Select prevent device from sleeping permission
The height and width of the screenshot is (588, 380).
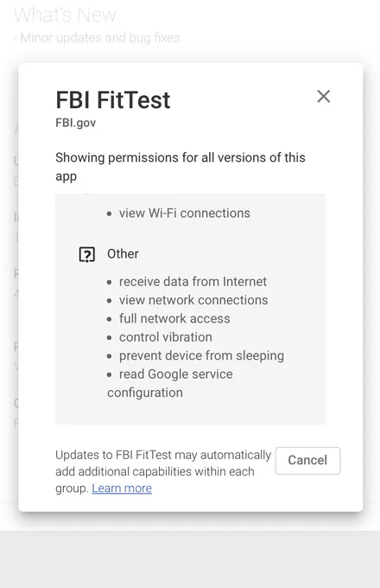click(x=201, y=355)
